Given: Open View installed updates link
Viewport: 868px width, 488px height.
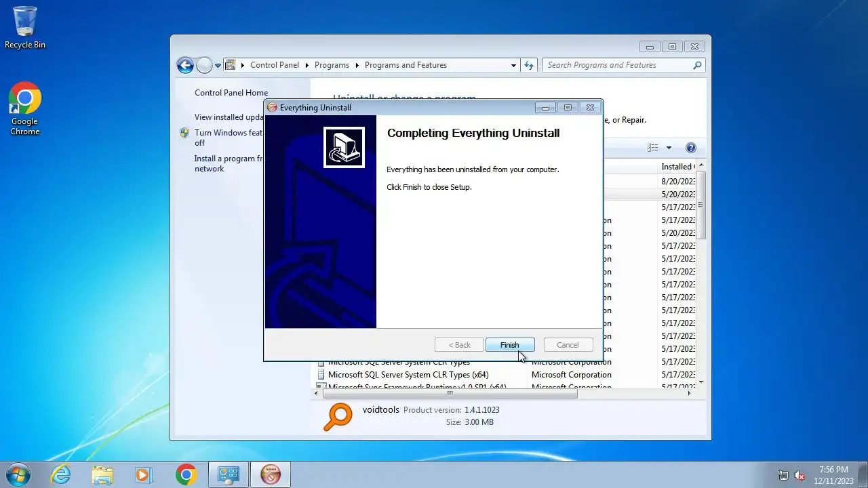Looking at the screenshot, I should [x=229, y=117].
